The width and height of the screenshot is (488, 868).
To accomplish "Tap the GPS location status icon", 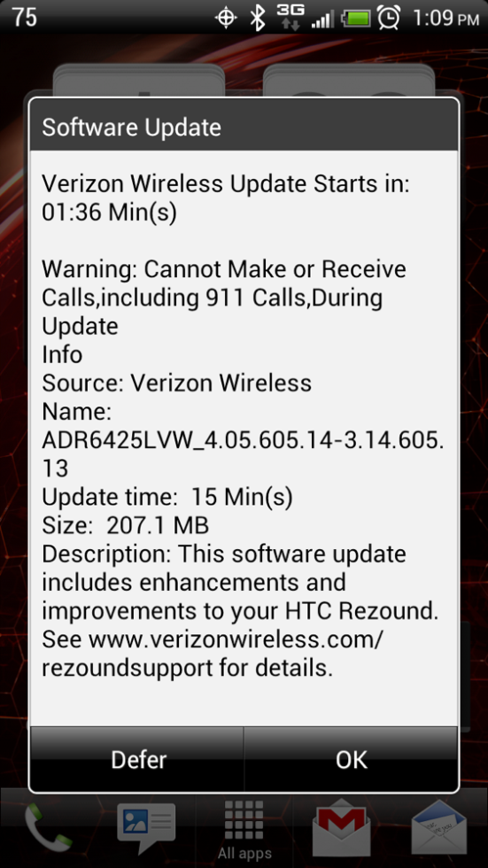I will [226, 19].
